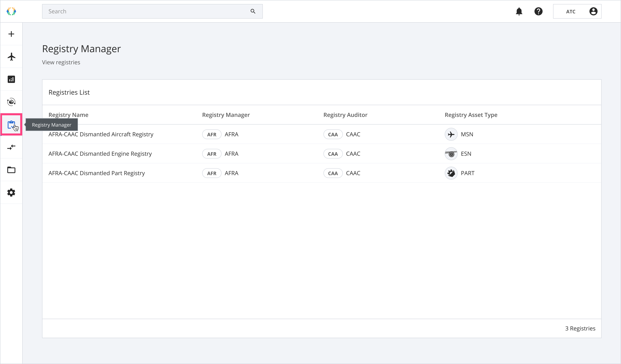Select the Registry Manager clipboard icon
621x364 pixels.
11,124
